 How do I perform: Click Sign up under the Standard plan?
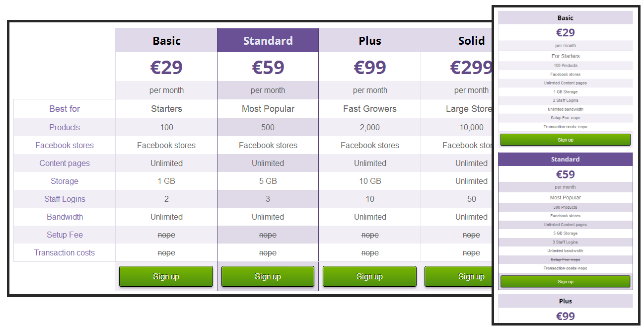coord(268,276)
